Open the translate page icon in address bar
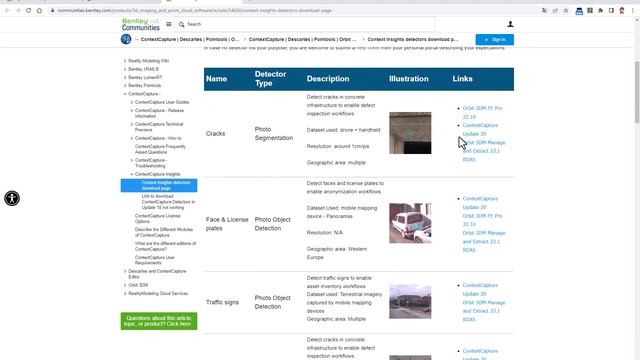Screen dimensions: 640x360 coord(544,11)
